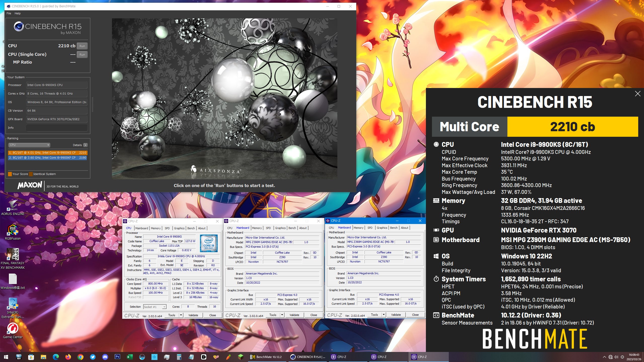Switch to Memory tab in left CPU-Z window
This screenshot has height=362, width=644.
pos(156,228)
